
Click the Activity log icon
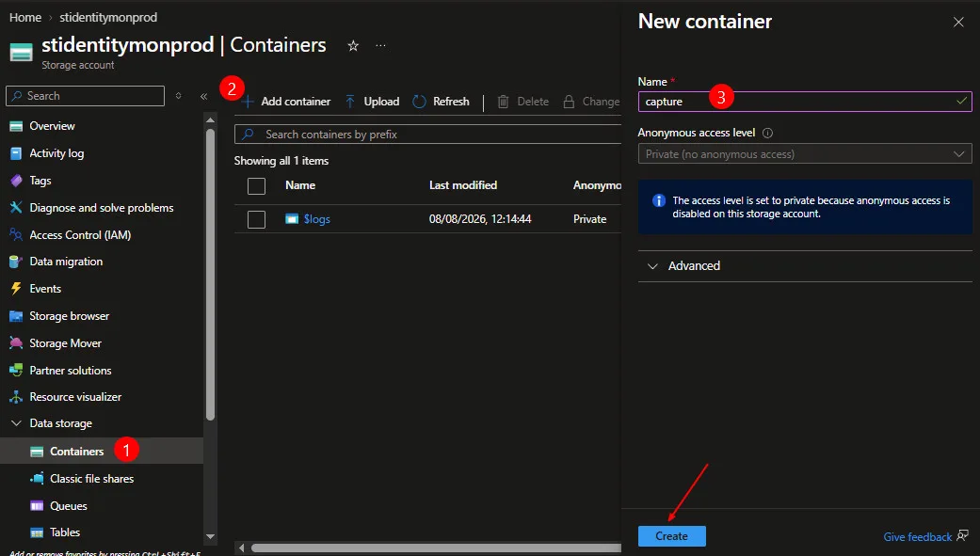pyautogui.click(x=16, y=153)
